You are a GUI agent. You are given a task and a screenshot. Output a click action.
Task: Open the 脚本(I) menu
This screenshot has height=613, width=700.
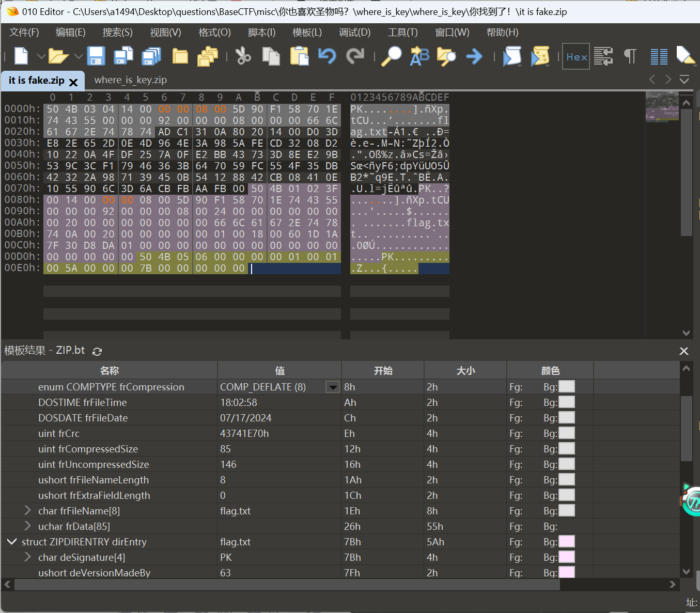click(262, 33)
